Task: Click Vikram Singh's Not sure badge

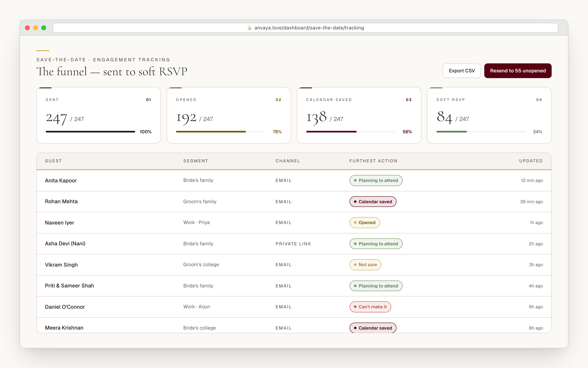Action: point(365,265)
